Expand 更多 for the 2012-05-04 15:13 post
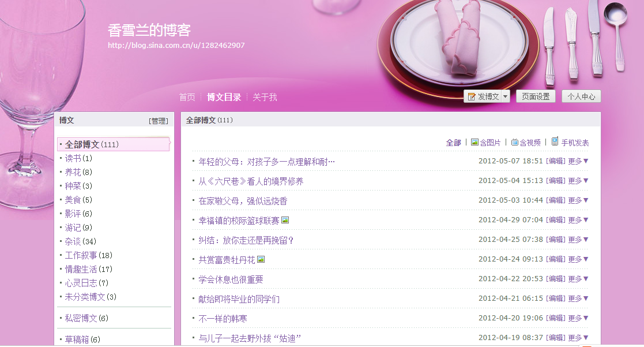The width and height of the screenshot is (644, 347). tap(578, 181)
